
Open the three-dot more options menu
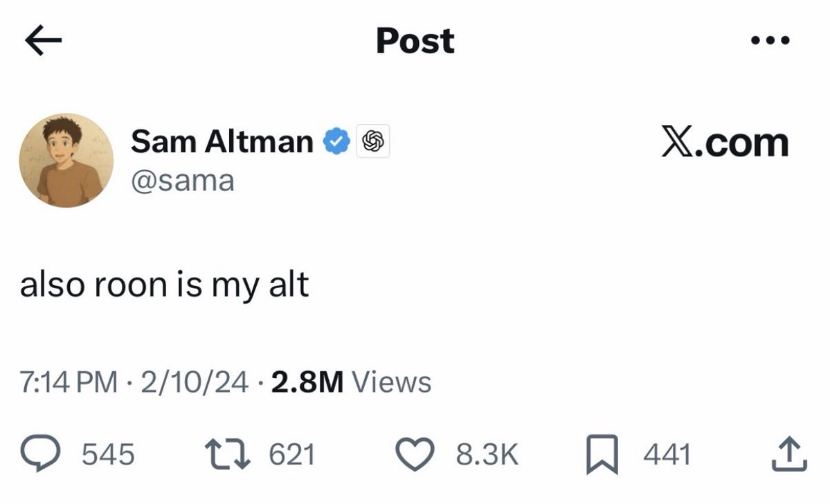coord(770,41)
